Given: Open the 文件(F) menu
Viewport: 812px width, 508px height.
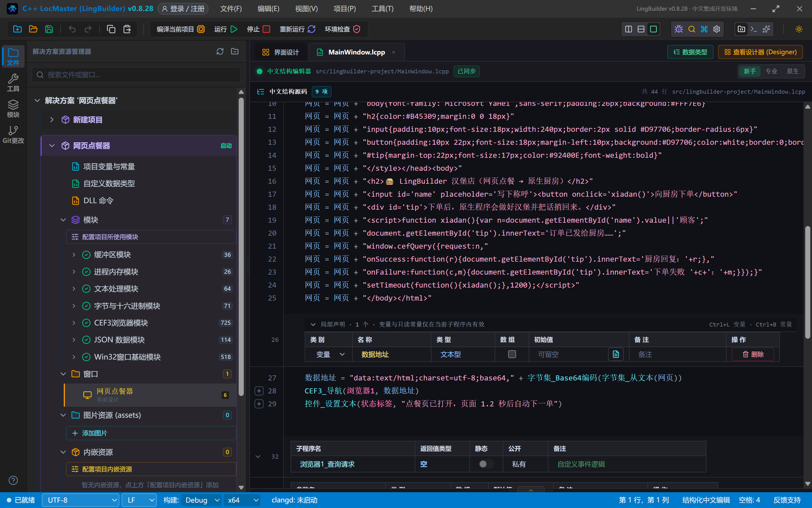Looking at the screenshot, I should [231, 9].
